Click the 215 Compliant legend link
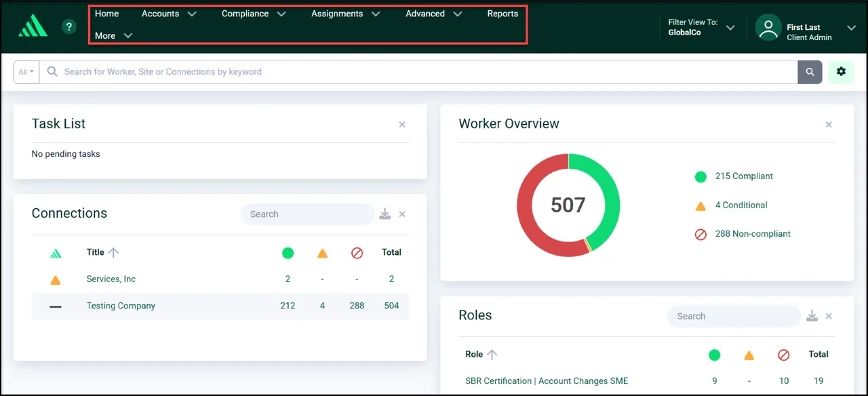The image size is (868, 396). (x=744, y=176)
